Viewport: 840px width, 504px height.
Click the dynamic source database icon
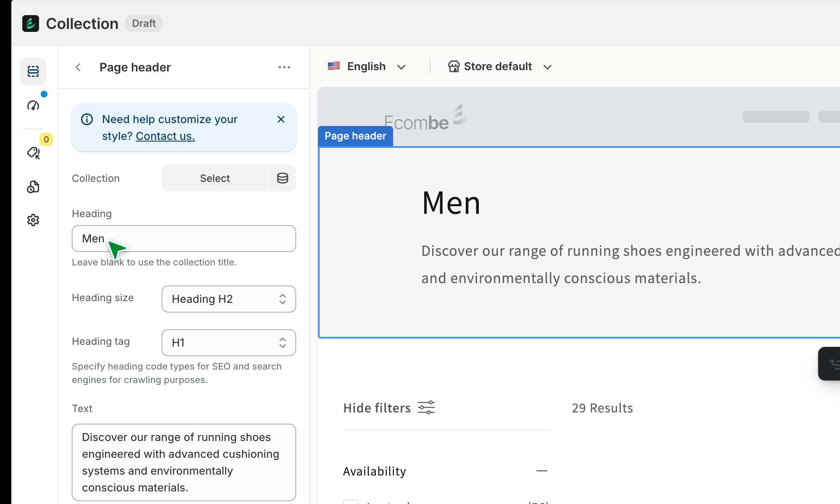click(283, 178)
